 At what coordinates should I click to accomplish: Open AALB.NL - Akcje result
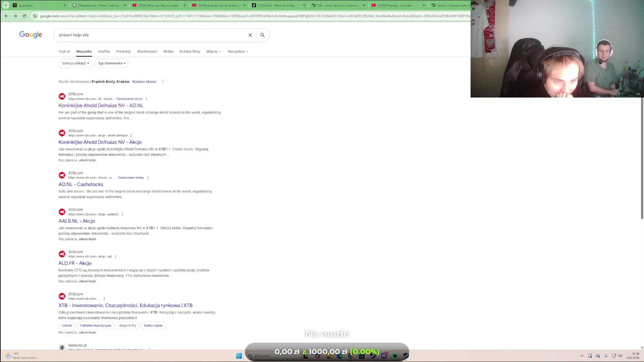[76, 221]
